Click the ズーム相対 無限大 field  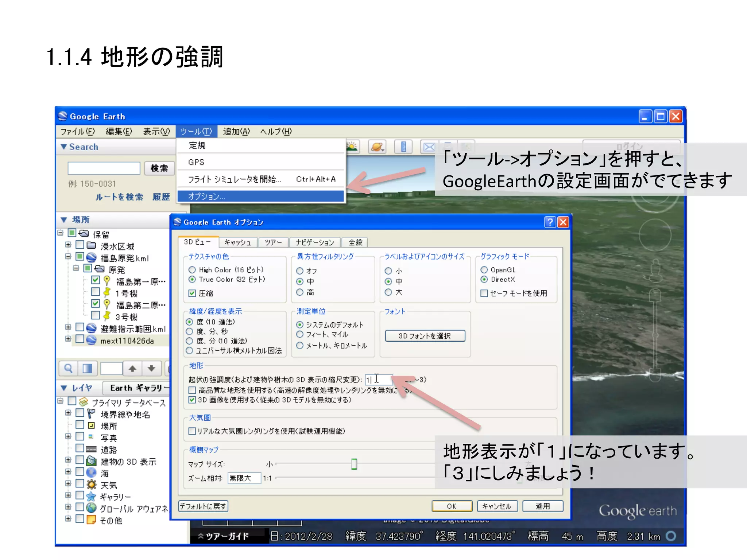coord(244,478)
